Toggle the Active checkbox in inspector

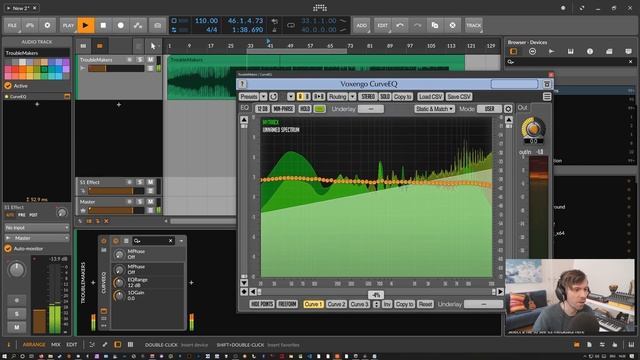click(8, 86)
